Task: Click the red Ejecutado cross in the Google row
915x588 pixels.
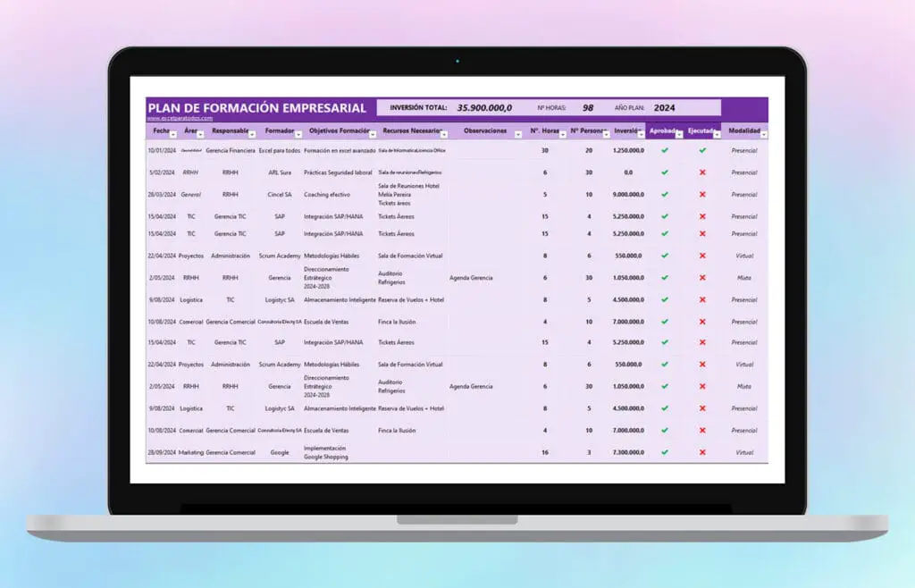Action: click(x=702, y=452)
